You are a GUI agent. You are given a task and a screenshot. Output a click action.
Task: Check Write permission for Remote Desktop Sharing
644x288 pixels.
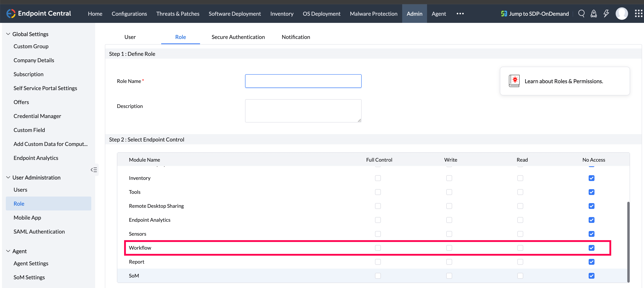449,206
